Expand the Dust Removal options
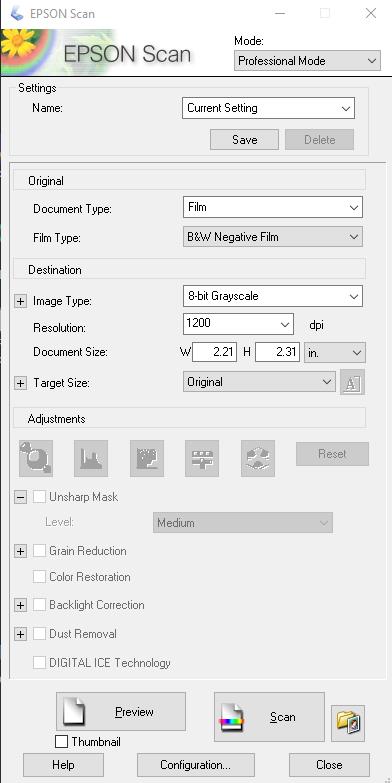 point(20,634)
